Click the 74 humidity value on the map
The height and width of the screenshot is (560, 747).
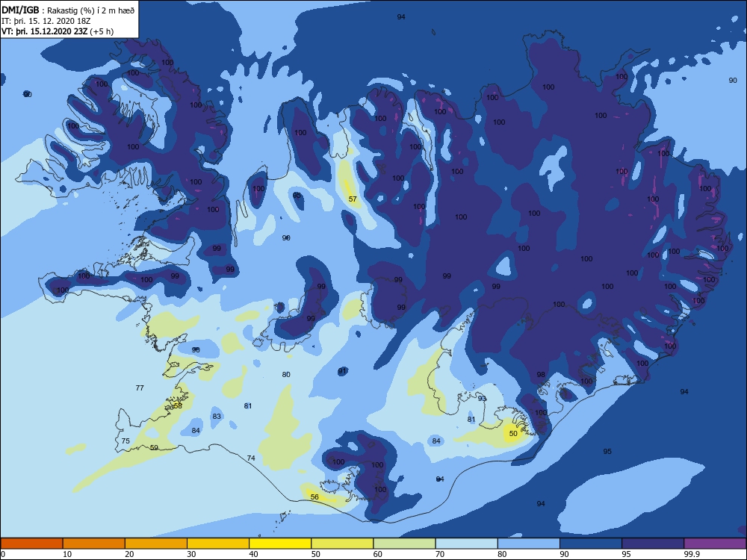tap(251, 458)
